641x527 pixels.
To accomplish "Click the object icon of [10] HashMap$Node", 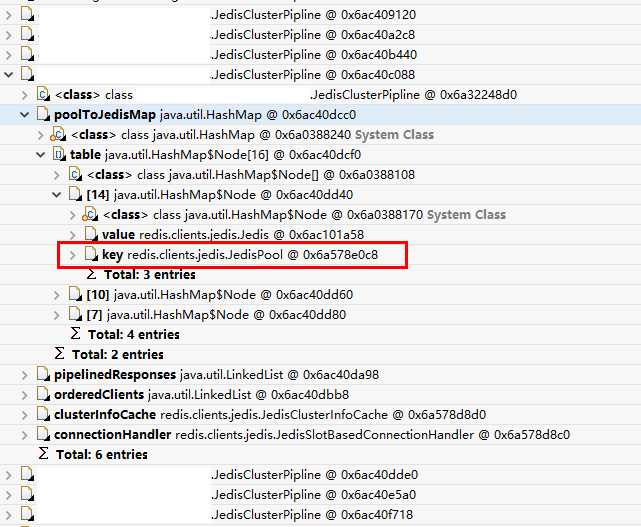I will point(75,294).
